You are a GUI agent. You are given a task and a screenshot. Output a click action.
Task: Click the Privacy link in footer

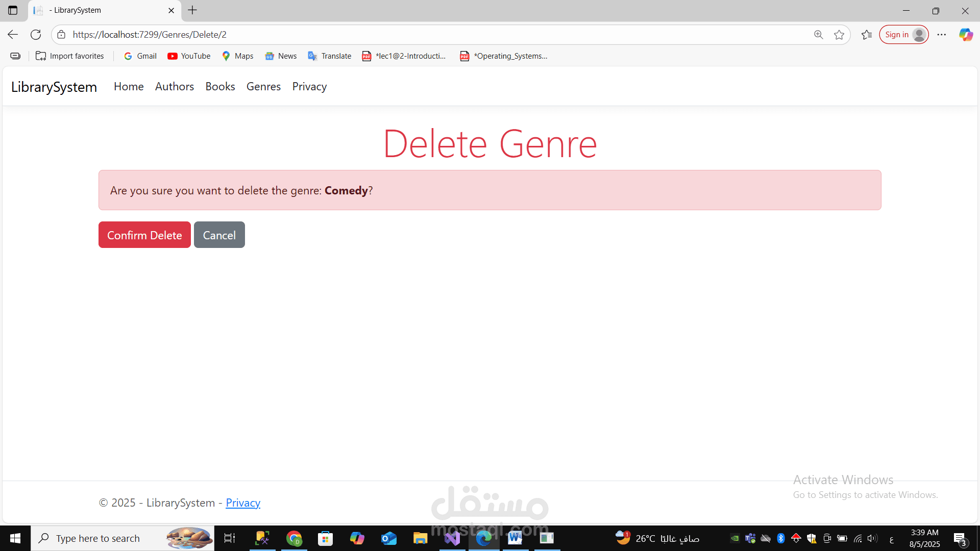coord(243,503)
